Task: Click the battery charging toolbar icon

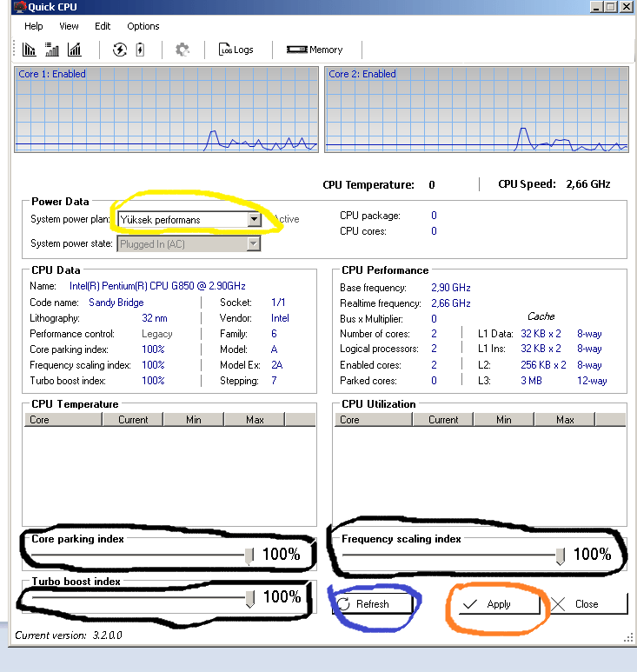Action: point(140,50)
